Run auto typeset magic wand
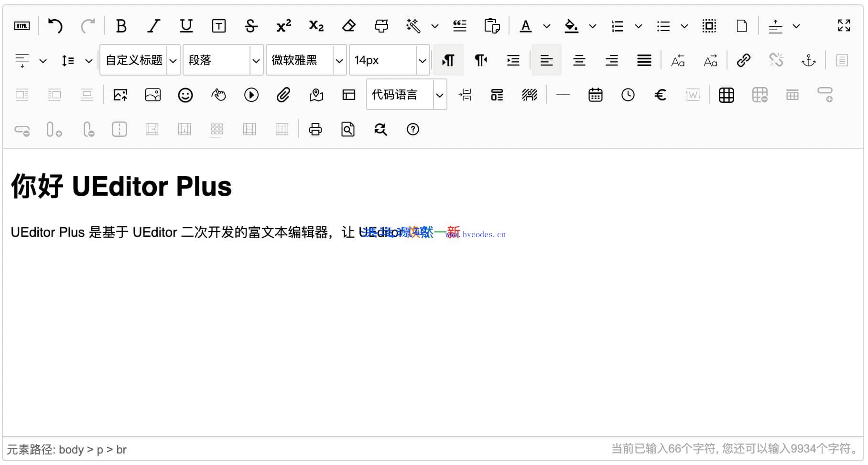Image resolution: width=868 pixels, height=465 pixels. pos(413,26)
